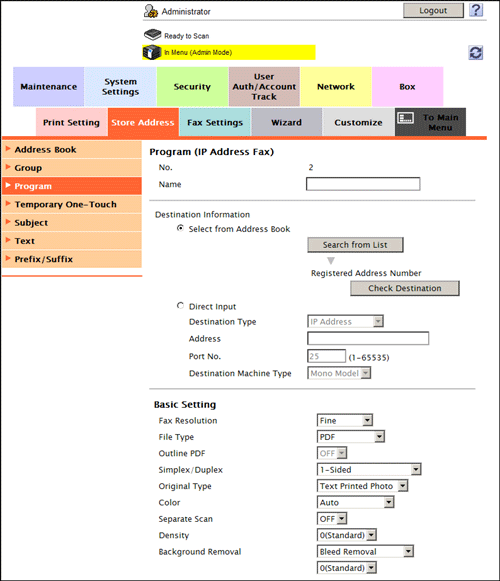The image size is (500, 581).
Task: Click the Logout button
Action: pos(433,10)
